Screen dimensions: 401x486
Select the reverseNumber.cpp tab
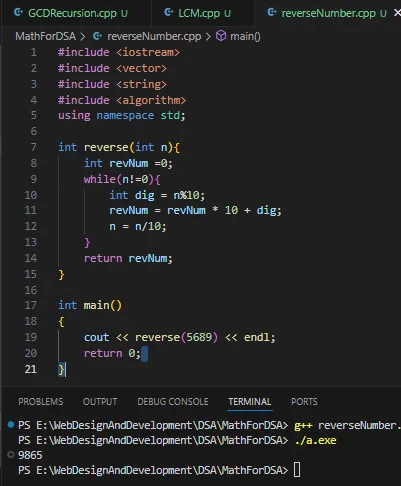328,13
